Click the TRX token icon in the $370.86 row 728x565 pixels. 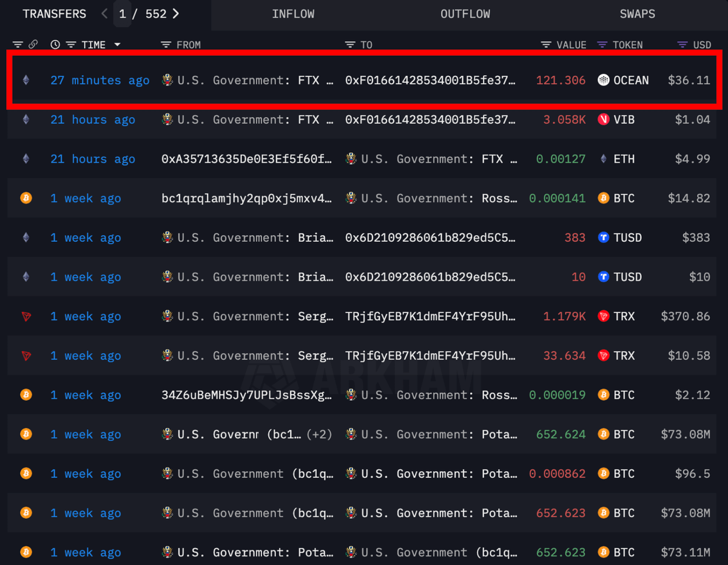pyautogui.click(x=603, y=316)
